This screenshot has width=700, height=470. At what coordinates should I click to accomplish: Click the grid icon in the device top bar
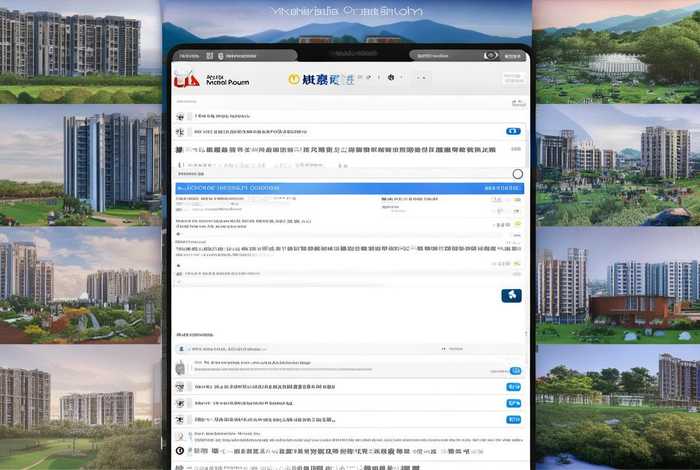209,56
